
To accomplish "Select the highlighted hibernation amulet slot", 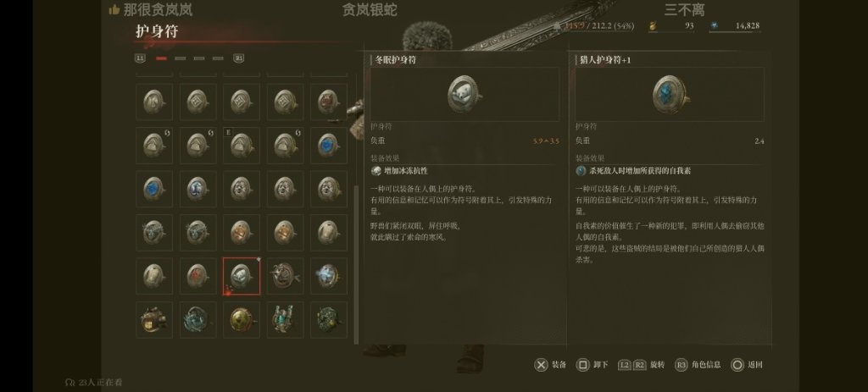I will tap(242, 276).
